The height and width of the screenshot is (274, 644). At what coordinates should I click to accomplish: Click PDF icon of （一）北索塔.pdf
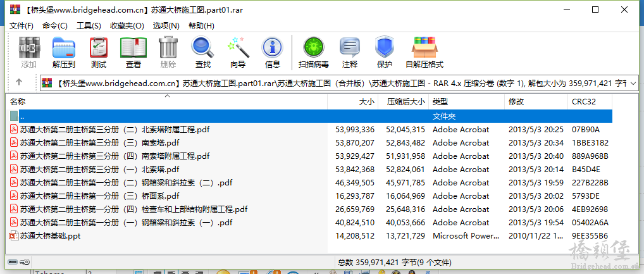click(14, 169)
